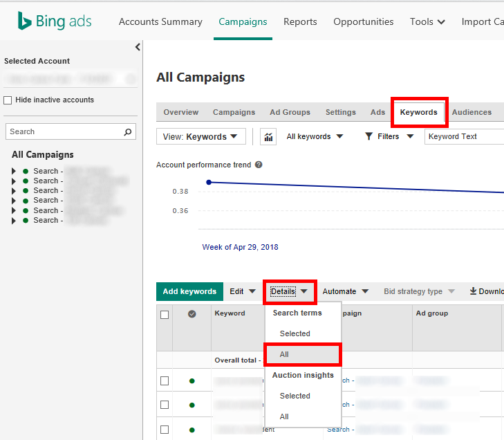Screen dimensions: 504x440
Task: Click the help icon beside Account performance trend
Action: [259, 165]
